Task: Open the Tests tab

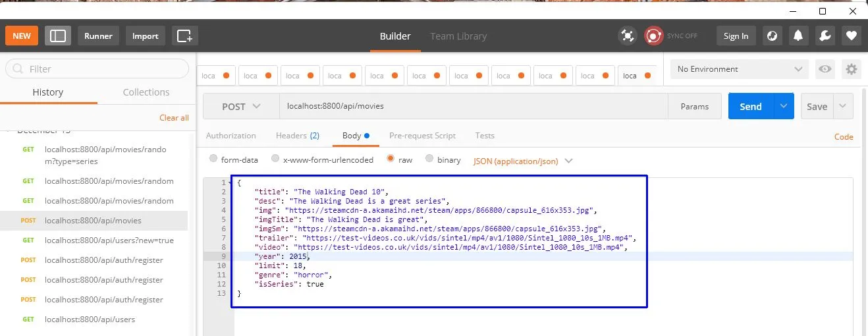Action: tap(485, 136)
